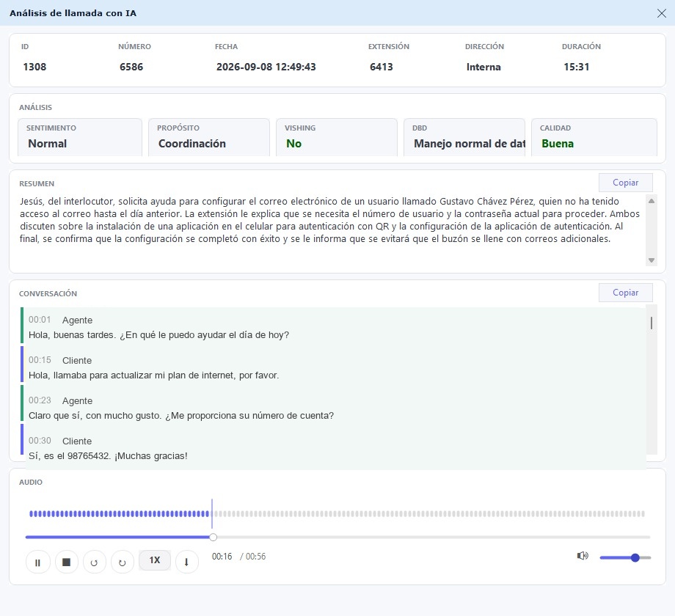Rewind audio with the counter-clockwise arrow button

click(94, 562)
